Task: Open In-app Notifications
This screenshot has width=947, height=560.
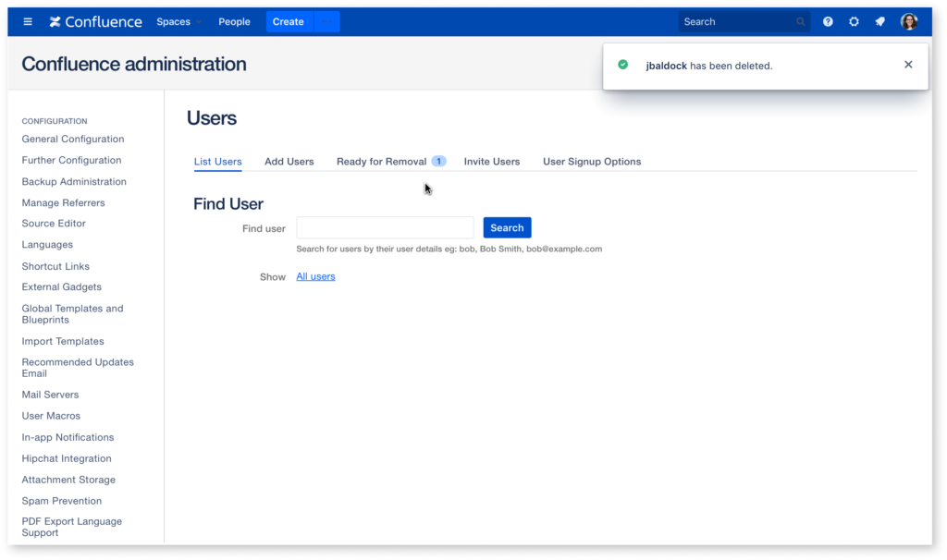Action: pyautogui.click(x=68, y=437)
